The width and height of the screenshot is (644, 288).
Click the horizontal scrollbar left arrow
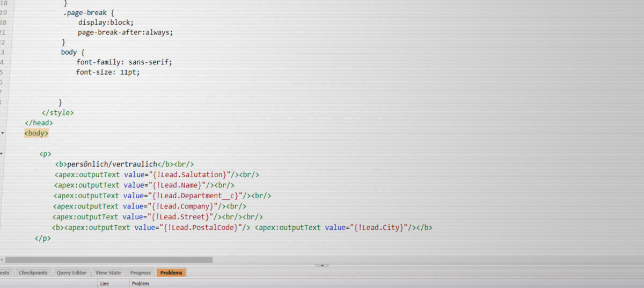coord(2,260)
